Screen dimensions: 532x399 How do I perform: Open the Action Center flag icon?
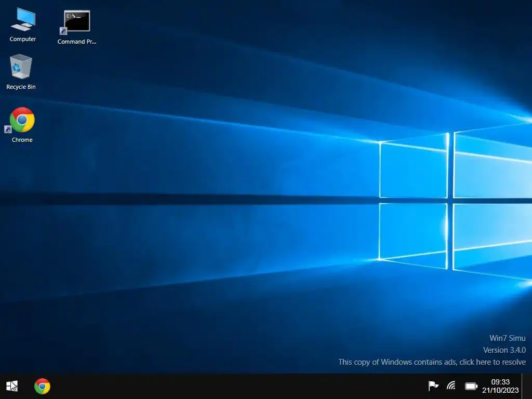click(x=433, y=386)
